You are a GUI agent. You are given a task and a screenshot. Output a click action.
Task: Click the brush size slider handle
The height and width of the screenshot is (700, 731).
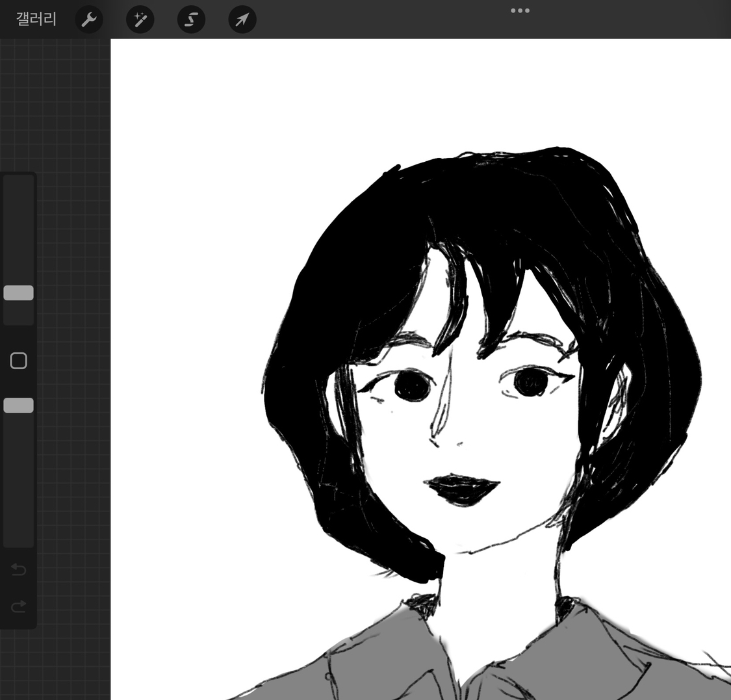pyautogui.click(x=18, y=293)
